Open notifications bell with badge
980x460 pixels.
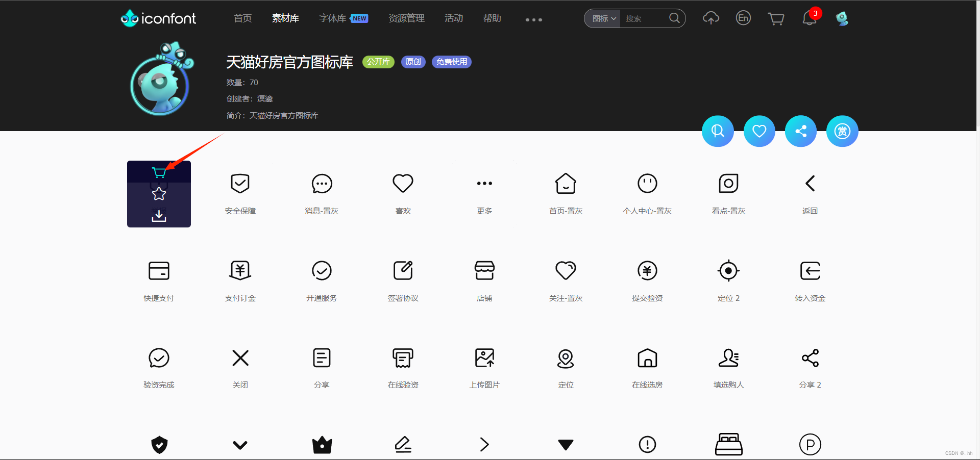point(810,17)
